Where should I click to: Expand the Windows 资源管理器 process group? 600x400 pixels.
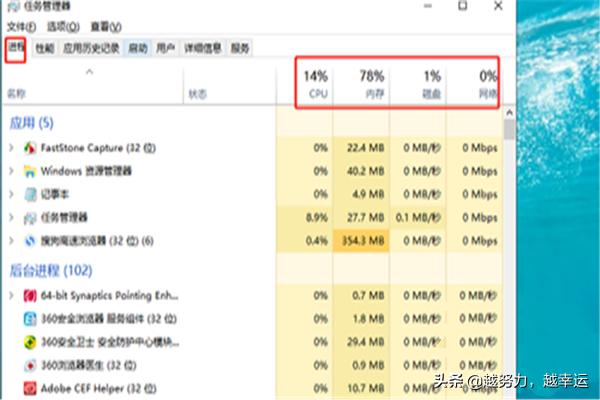(11, 171)
